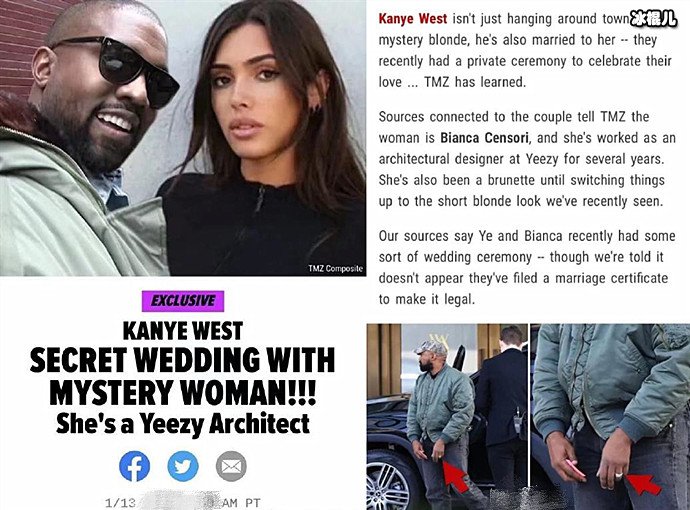Click the TMZ Composite photo caption
This screenshot has height=510, width=690.
tap(336, 268)
